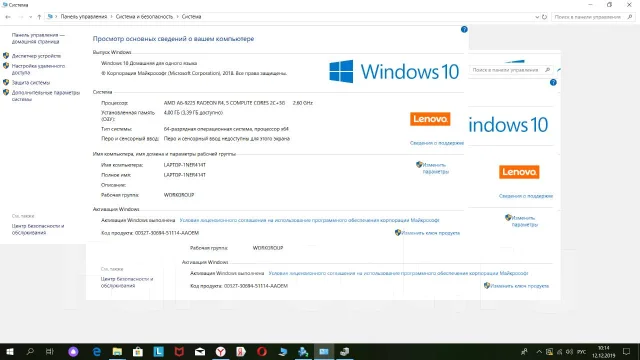Click shield icon next to 'Диспетчер устройств'
Viewport: 640px width, 360px height.
[x=6, y=56]
